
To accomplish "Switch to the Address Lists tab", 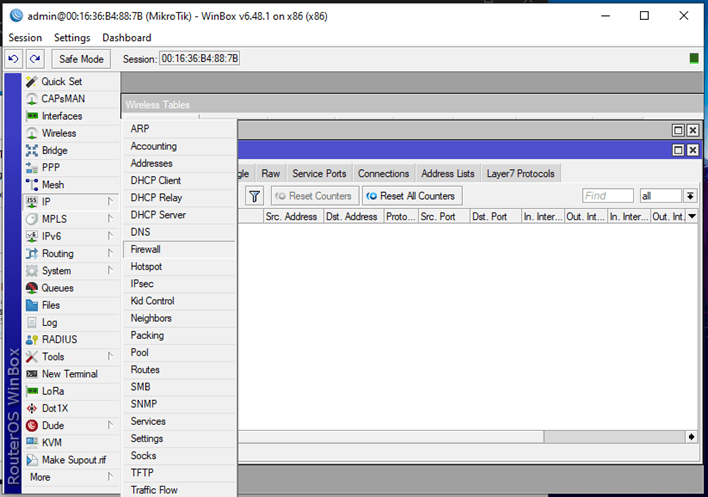I will click(x=448, y=174).
